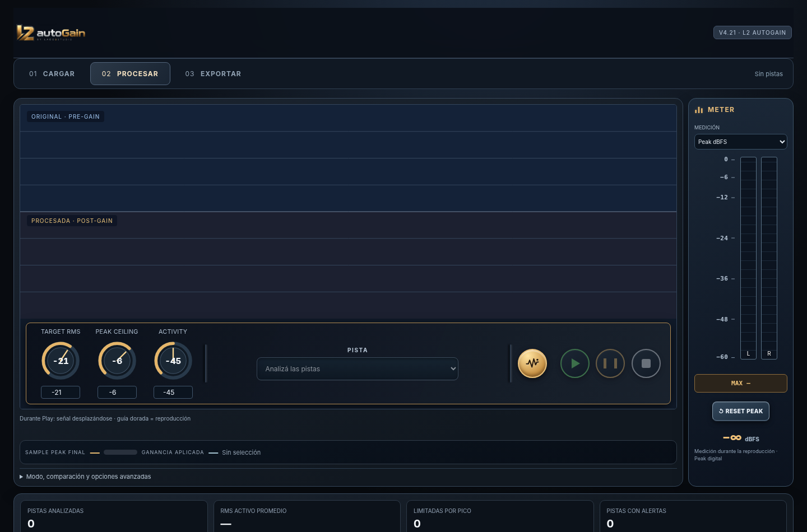The image size is (807, 532).
Task: Click the Peak Ceiling knob
Action: pyautogui.click(x=117, y=361)
